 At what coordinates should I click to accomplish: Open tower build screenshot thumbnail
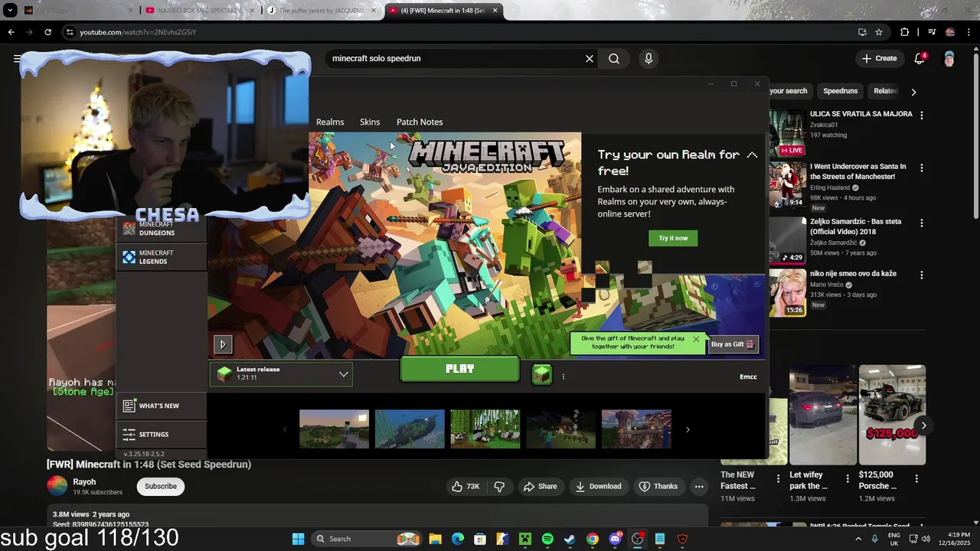coord(636,429)
